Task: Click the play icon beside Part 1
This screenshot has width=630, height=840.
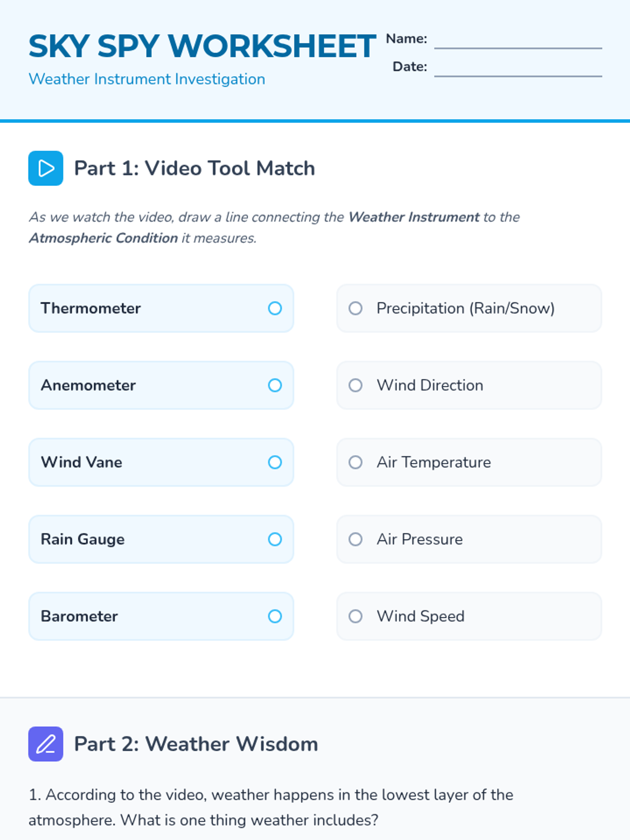Action: click(x=46, y=168)
